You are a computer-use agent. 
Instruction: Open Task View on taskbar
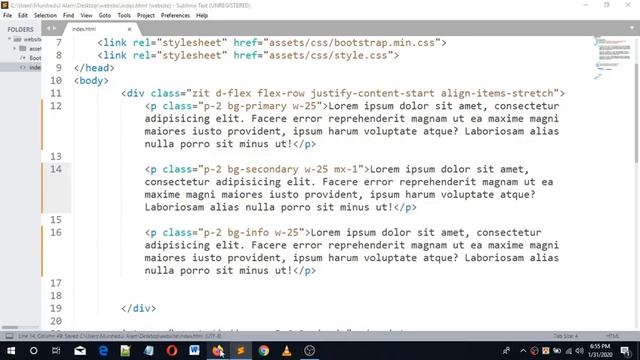click(x=56, y=351)
